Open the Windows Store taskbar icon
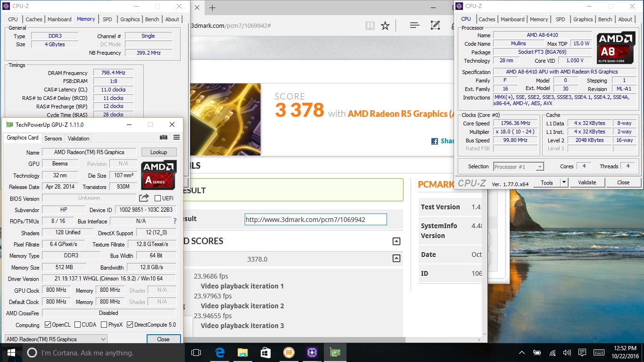 click(x=265, y=353)
